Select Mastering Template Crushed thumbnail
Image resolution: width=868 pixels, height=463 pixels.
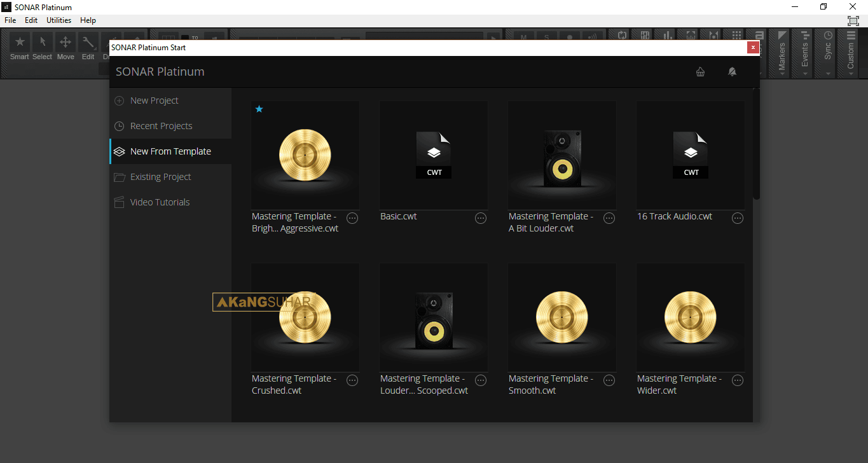pos(305,317)
